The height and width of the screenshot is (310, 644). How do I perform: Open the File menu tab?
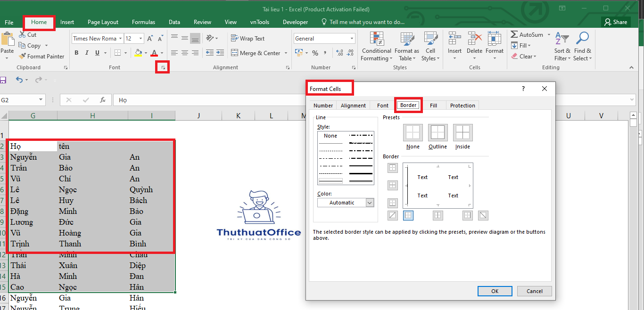tap(9, 22)
